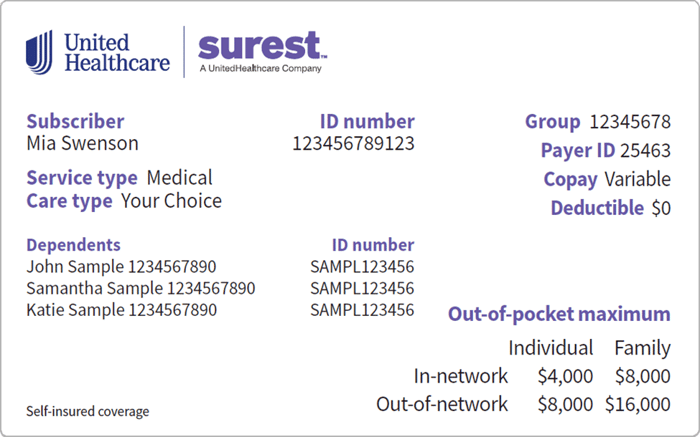Select Katie Sample's ID number SAMPL123456
This screenshot has height=437, width=700.
click(362, 310)
